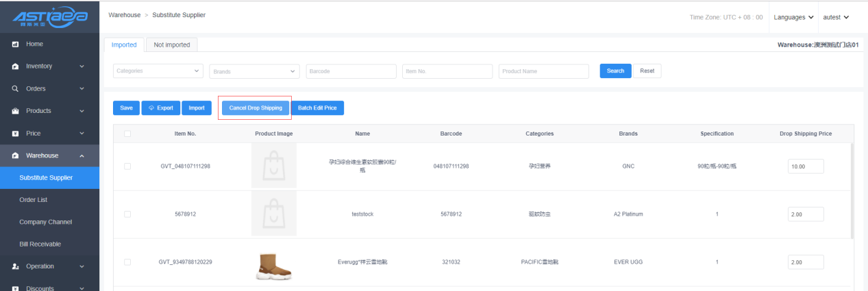The height and width of the screenshot is (291, 868).
Task: Click the Discounts icon in sidebar
Action: 15,288
